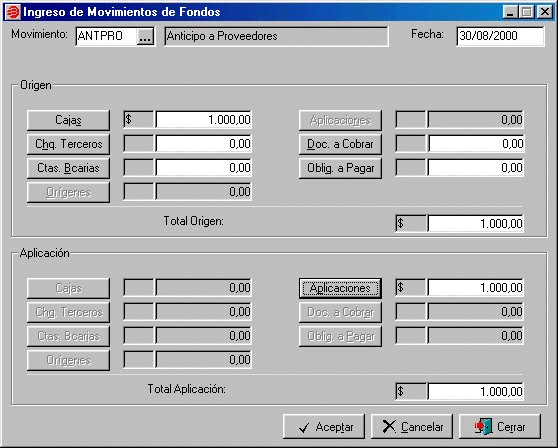Select the Movimiento code field ANTPRO
The height and width of the screenshot is (448, 558).
coord(106,36)
